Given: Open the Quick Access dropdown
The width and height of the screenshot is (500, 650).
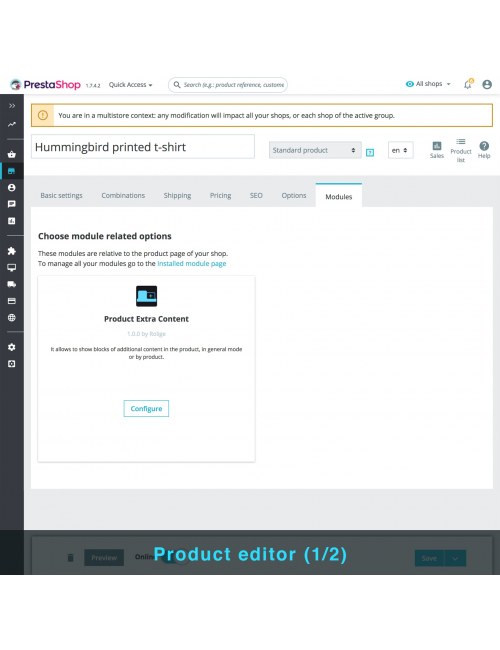Looking at the screenshot, I should (x=130, y=85).
